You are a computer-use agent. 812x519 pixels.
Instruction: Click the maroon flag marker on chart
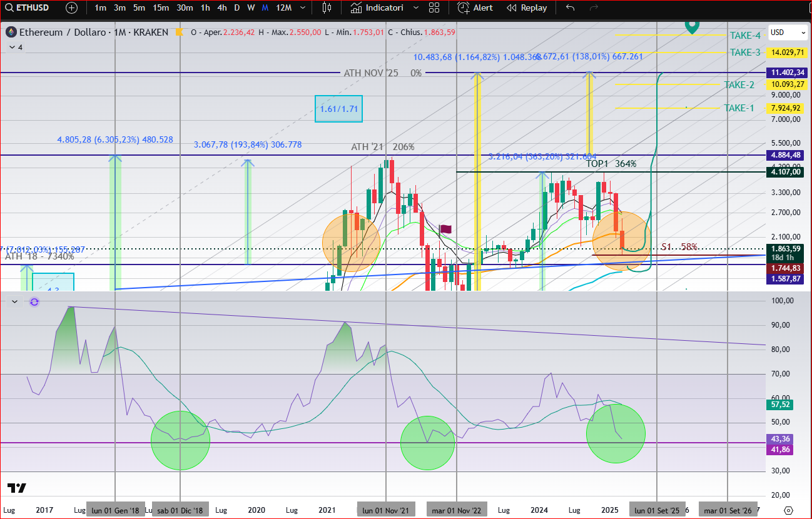pyautogui.click(x=446, y=229)
